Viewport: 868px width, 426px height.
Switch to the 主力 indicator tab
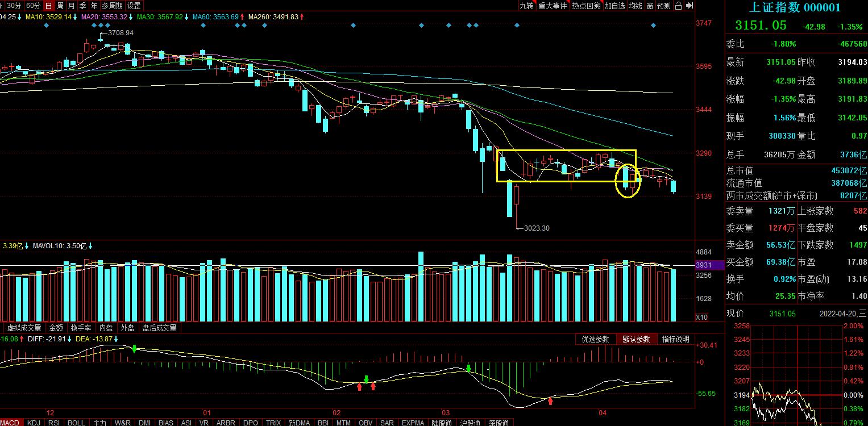pyautogui.click(x=99, y=423)
